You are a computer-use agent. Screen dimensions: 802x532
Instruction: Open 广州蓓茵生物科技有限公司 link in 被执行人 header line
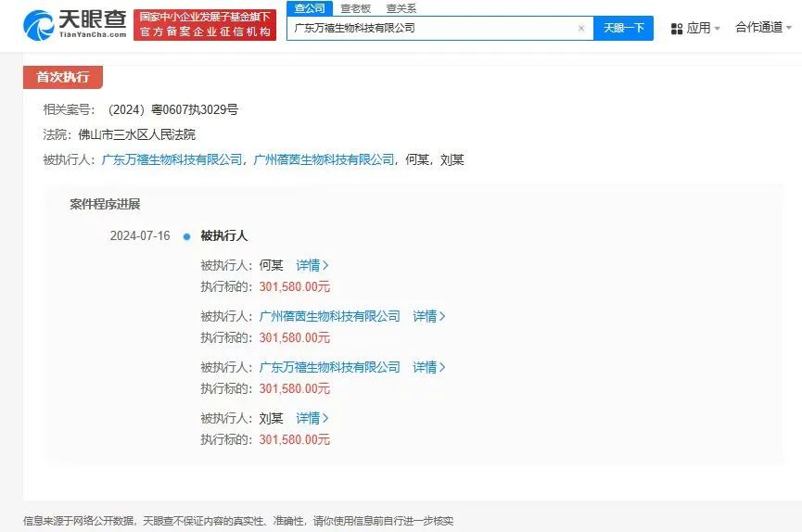click(x=324, y=160)
